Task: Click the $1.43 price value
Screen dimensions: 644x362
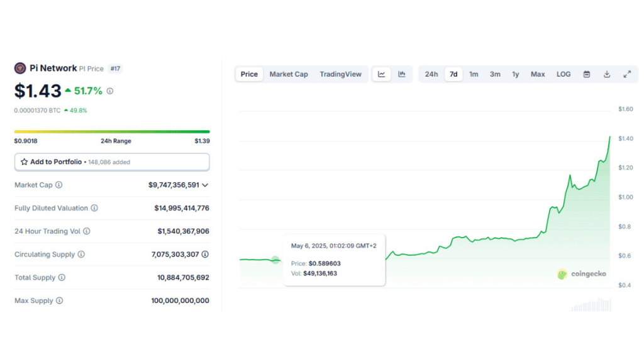Action: click(x=38, y=91)
